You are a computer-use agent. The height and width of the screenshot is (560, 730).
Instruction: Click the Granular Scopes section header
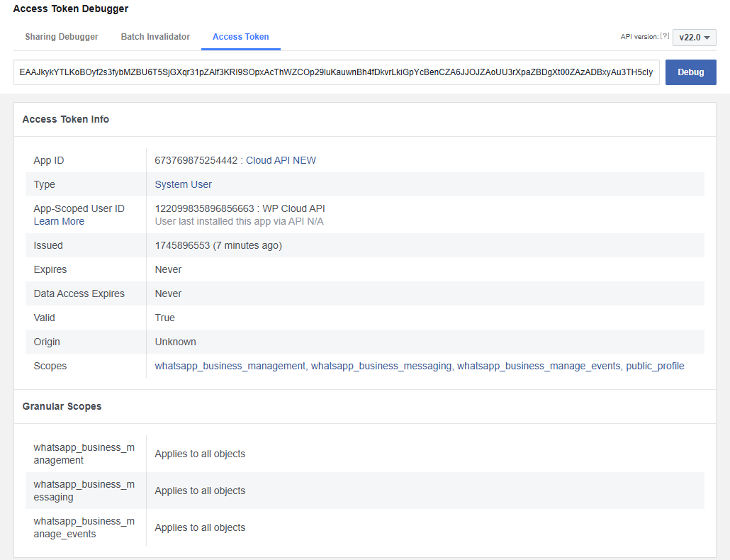62,406
